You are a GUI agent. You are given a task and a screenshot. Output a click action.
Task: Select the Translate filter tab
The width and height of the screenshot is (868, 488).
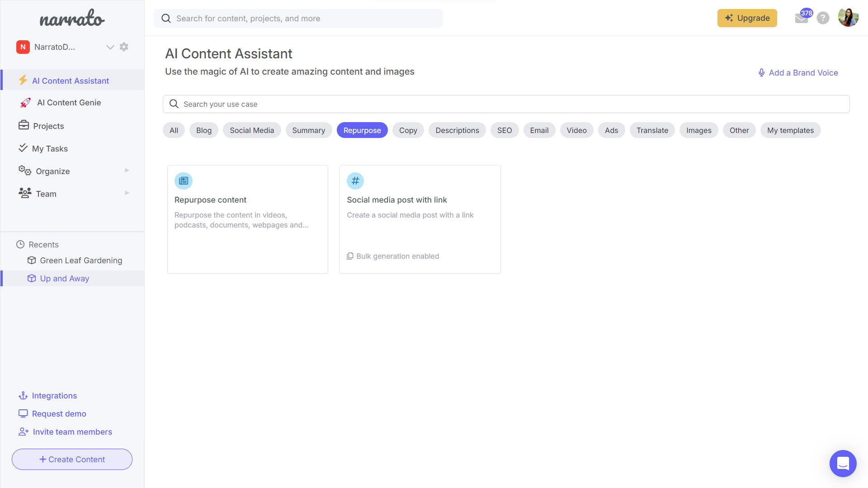652,130
